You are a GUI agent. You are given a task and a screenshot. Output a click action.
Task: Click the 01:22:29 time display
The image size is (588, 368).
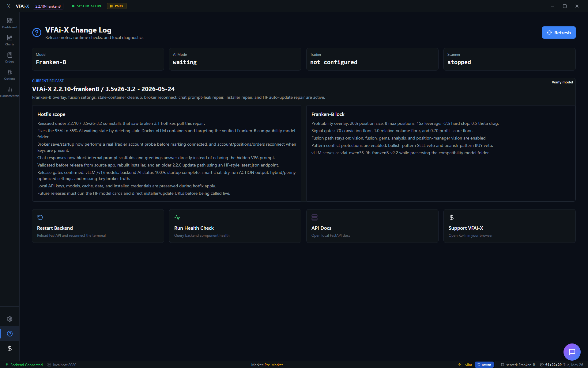point(553,365)
